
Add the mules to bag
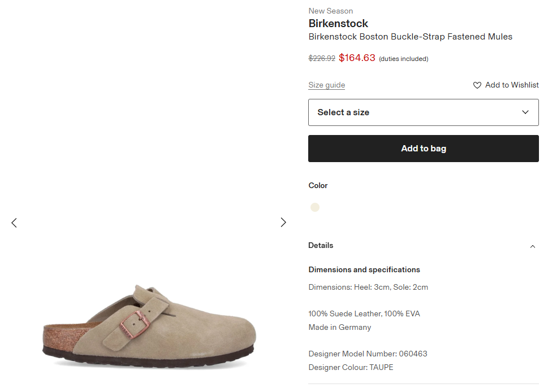pyautogui.click(x=423, y=149)
